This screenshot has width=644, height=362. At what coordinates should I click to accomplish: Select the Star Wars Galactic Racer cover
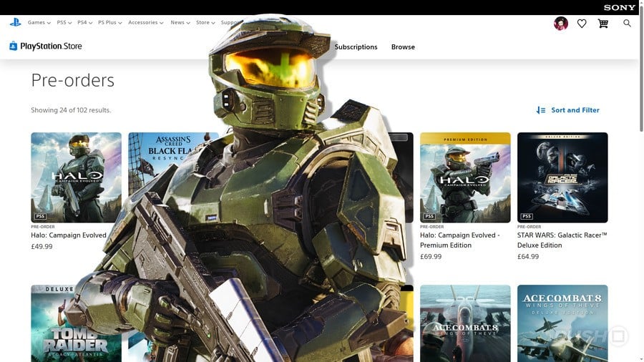pyautogui.click(x=562, y=177)
